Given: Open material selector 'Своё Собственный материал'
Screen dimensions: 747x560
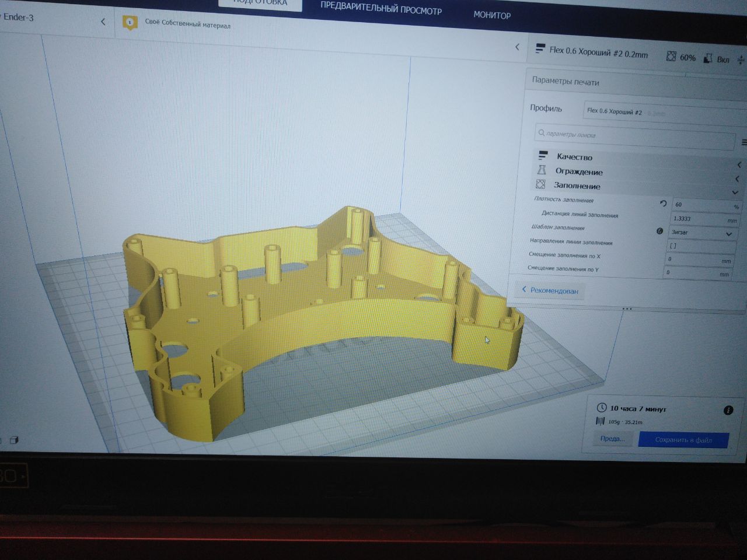Looking at the screenshot, I should (187, 24).
